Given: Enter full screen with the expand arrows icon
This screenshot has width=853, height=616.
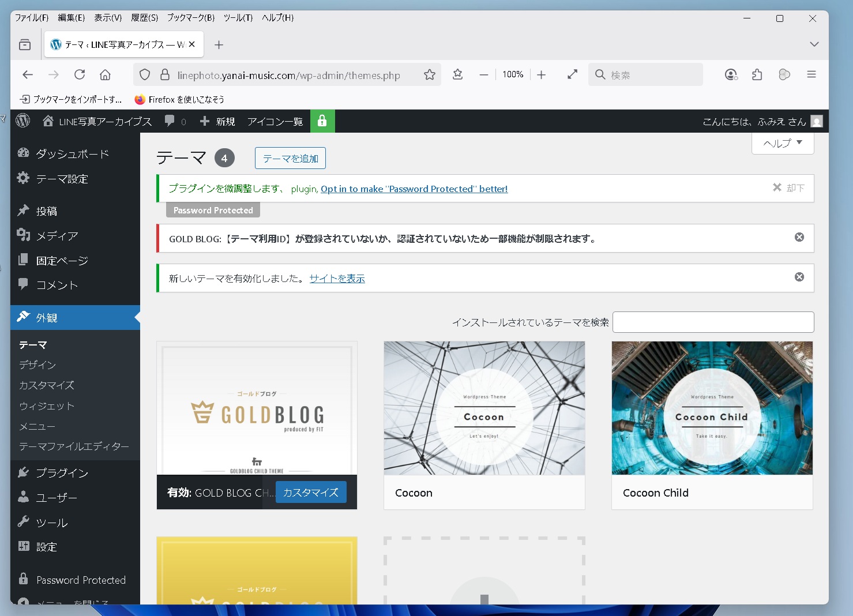Looking at the screenshot, I should tap(572, 74).
